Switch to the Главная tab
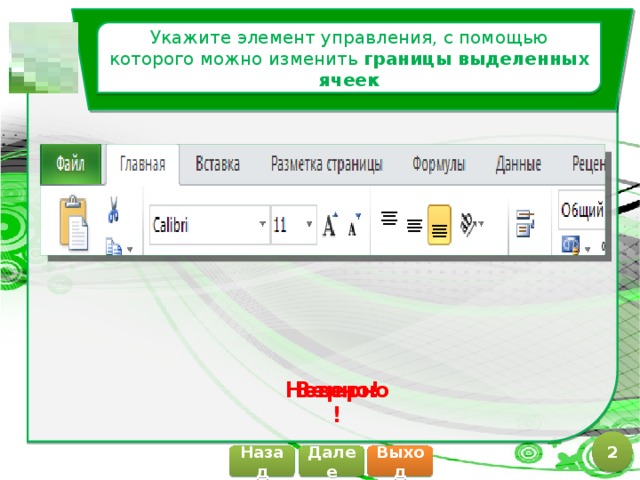 coord(142,164)
